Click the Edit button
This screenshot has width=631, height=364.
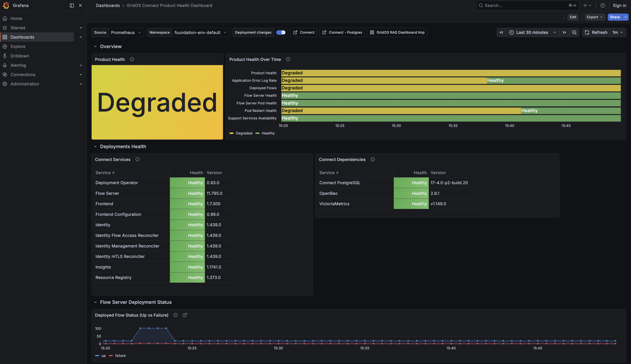pyautogui.click(x=573, y=17)
